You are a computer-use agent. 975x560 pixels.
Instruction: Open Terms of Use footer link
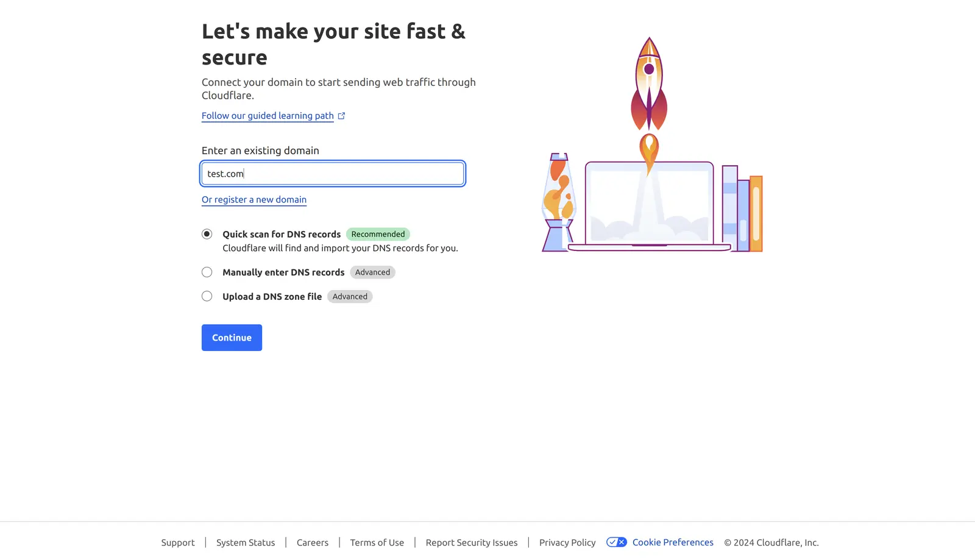coord(377,542)
